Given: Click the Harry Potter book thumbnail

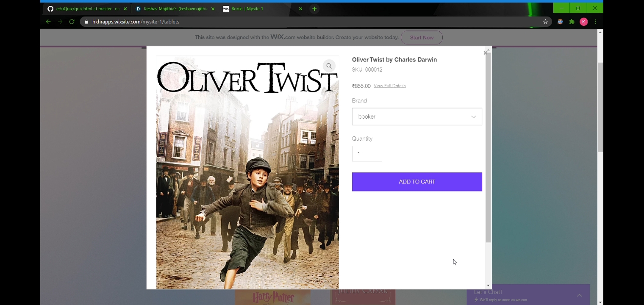Looking at the screenshot, I should point(273,297).
